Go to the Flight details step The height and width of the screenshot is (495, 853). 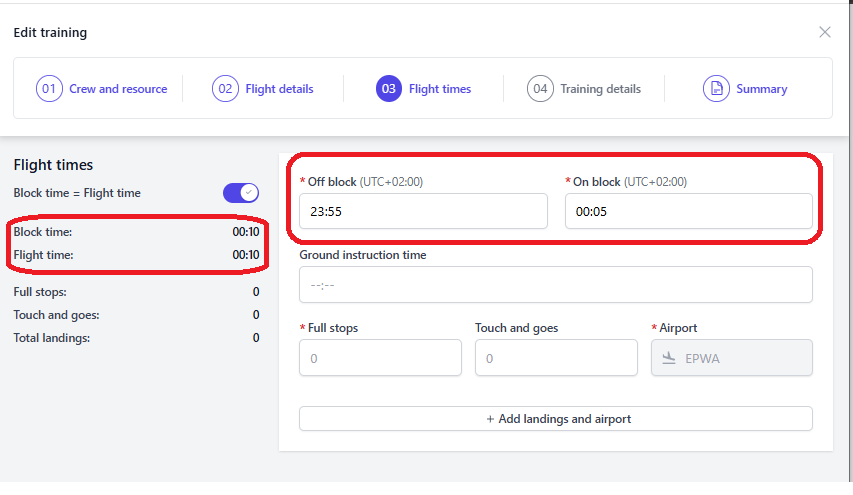pyautogui.click(x=279, y=89)
